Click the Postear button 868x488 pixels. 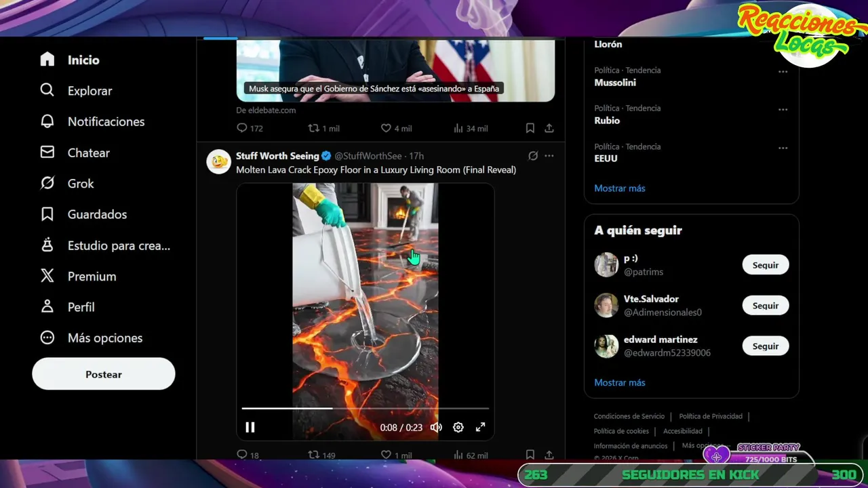pyautogui.click(x=104, y=374)
